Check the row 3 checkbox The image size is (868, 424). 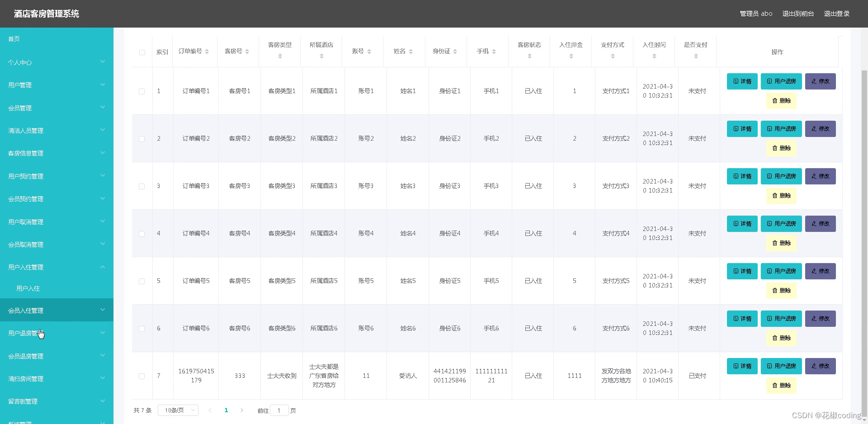point(142,186)
